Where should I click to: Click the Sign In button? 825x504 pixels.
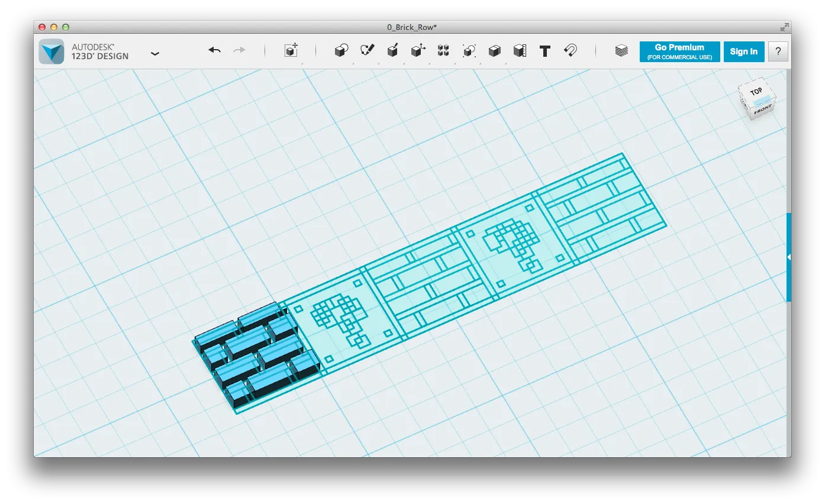744,51
